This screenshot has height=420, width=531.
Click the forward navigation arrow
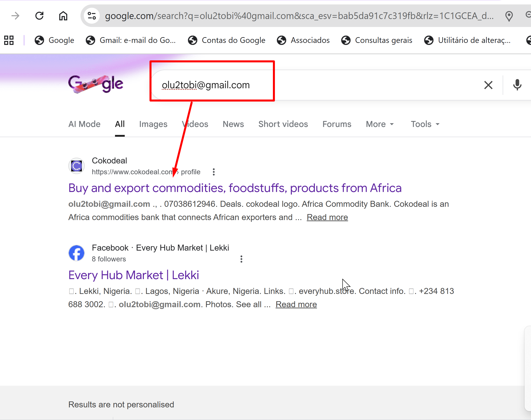pos(15,16)
